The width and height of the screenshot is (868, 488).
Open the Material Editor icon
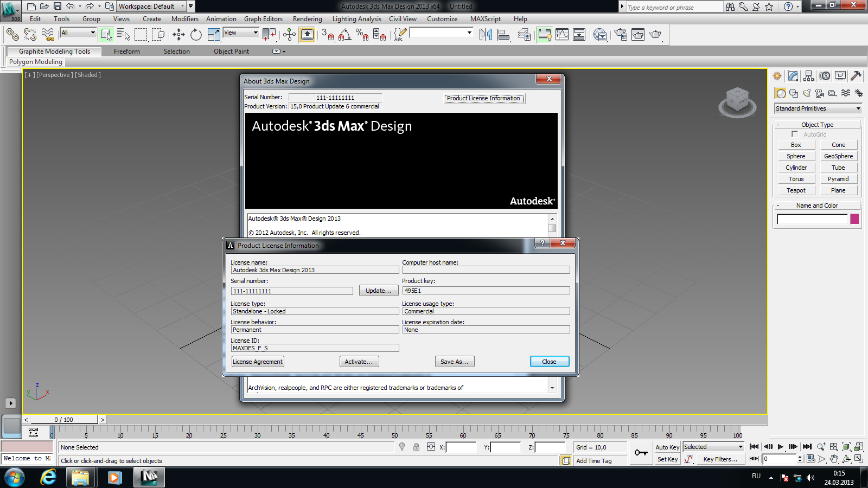(600, 35)
